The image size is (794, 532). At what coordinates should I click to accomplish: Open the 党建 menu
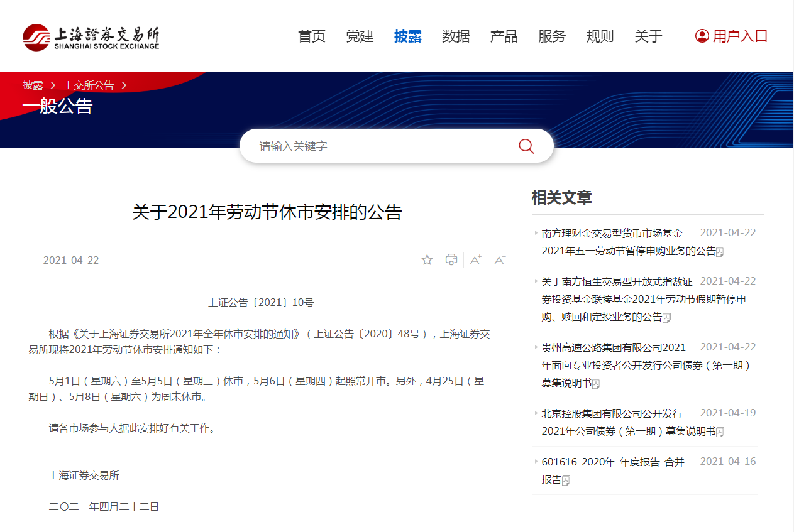360,36
